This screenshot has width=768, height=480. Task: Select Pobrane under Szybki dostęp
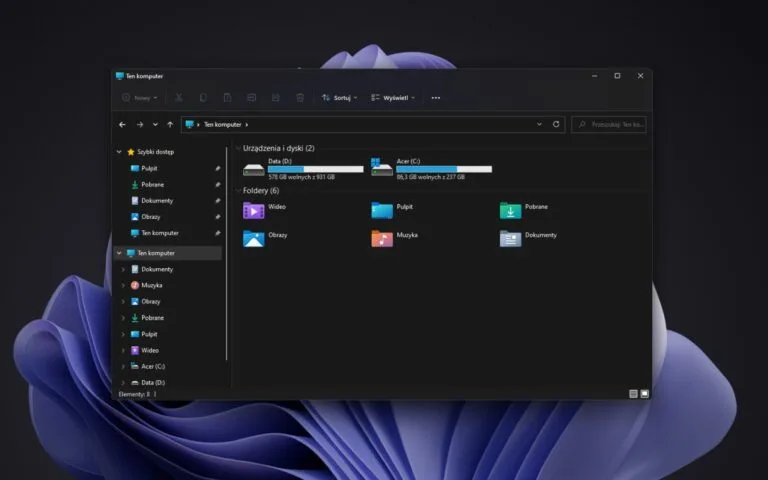152,185
